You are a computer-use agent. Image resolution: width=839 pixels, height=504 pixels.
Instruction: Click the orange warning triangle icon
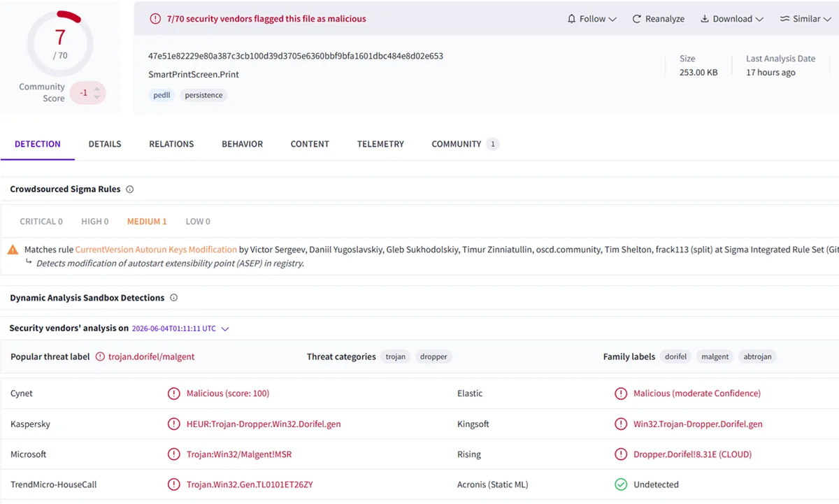(x=13, y=250)
